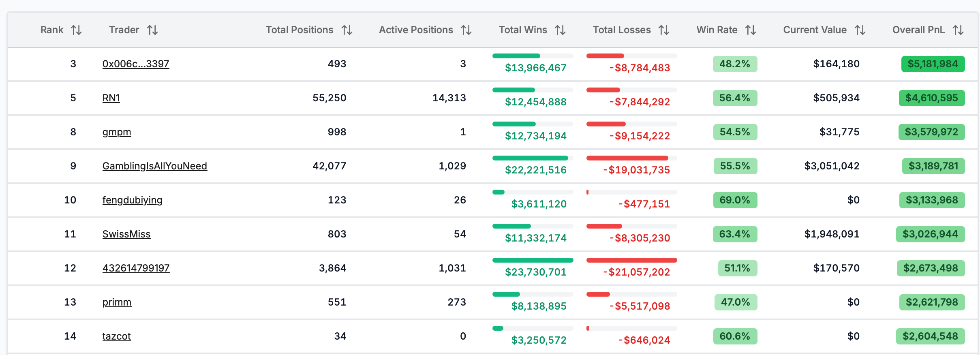Open trader 0x006c...3397 profile link

pos(136,64)
